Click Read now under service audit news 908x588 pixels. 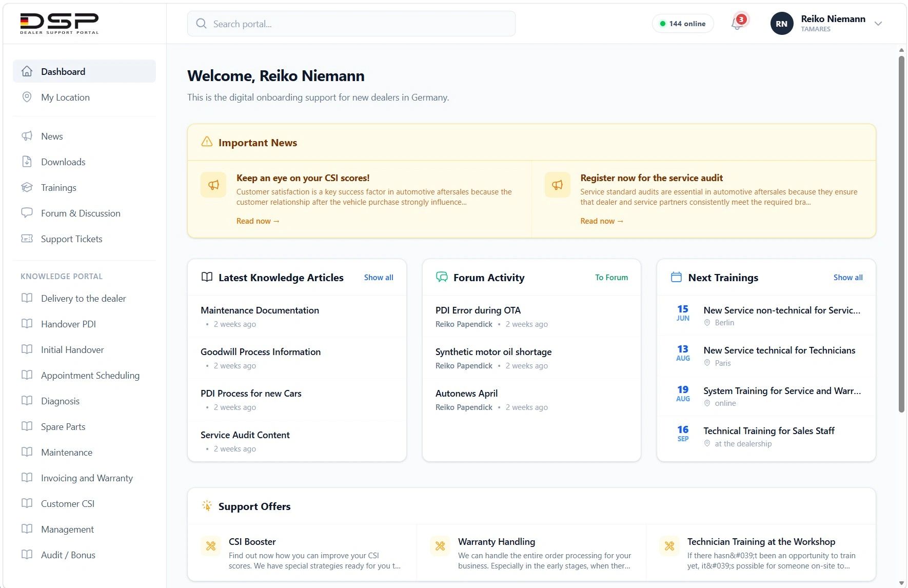[602, 221]
